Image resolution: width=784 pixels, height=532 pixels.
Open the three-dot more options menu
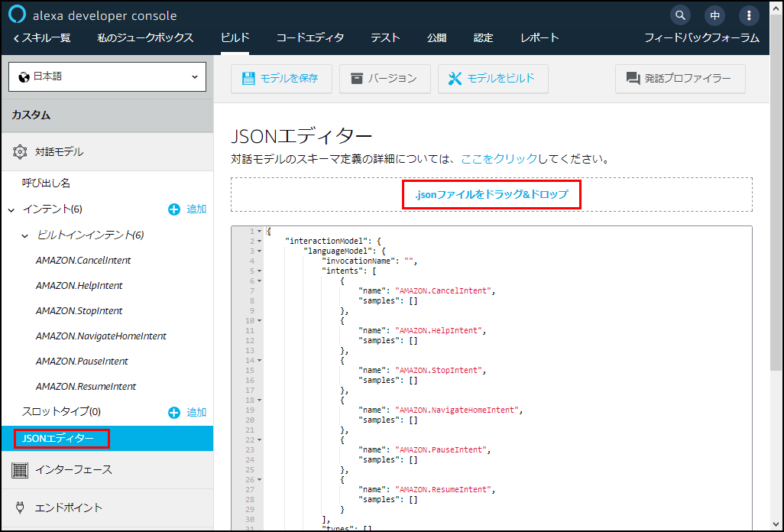[749, 15]
